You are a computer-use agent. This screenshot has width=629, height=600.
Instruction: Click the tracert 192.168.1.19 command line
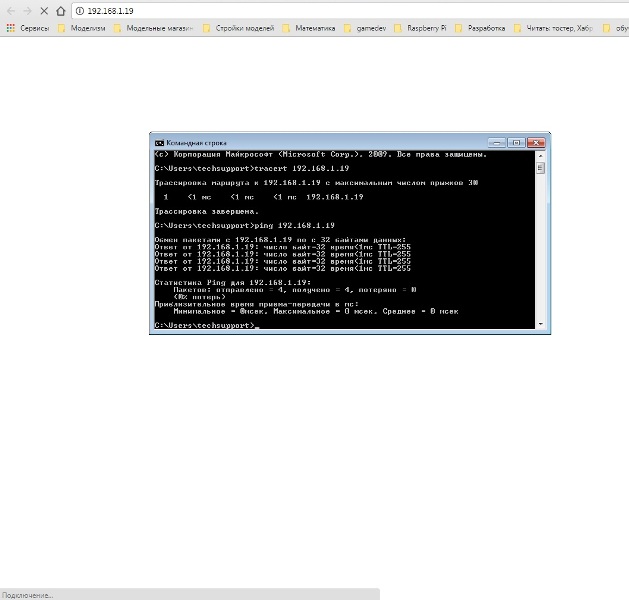[252, 168]
